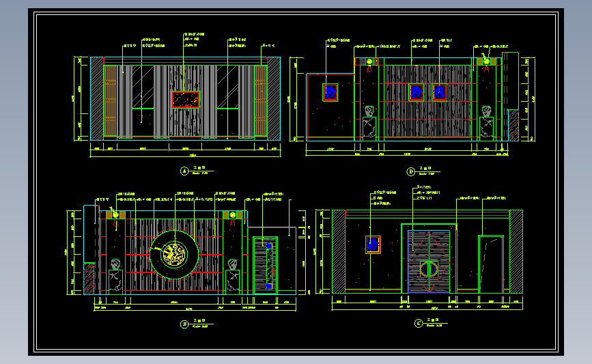Screen dimensions: 592x364
Task: Click the blue artwork in elevation C
Action: [x=373, y=244]
